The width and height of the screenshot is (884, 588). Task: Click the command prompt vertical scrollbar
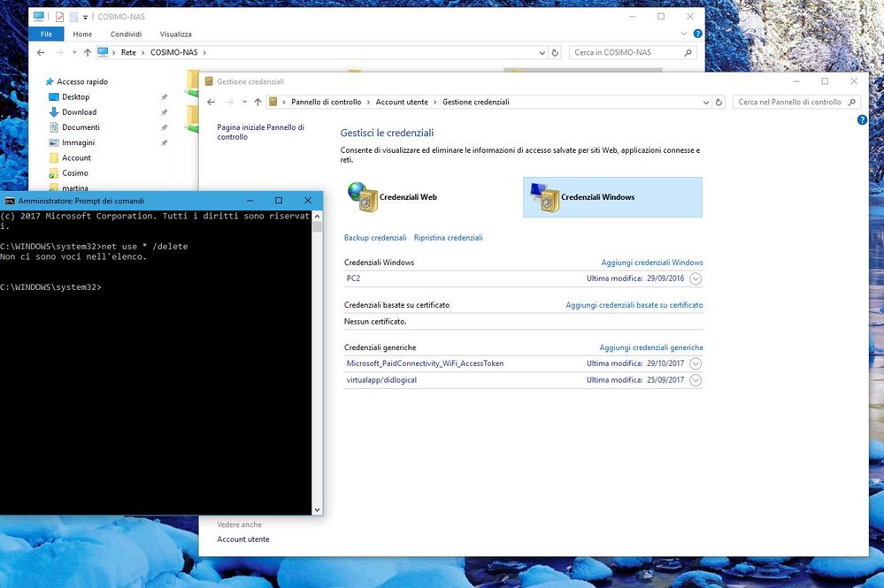[x=318, y=354]
